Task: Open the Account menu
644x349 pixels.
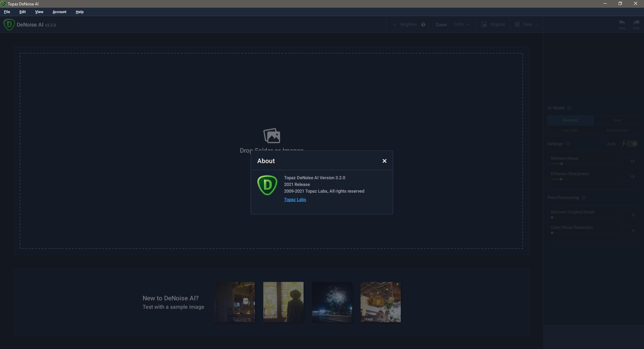Action: (59, 12)
